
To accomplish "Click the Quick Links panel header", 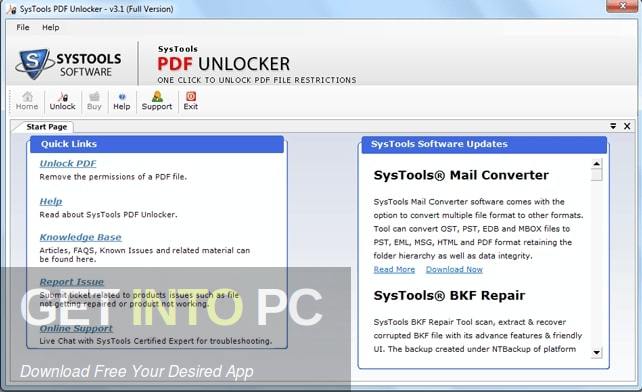I will [157, 144].
